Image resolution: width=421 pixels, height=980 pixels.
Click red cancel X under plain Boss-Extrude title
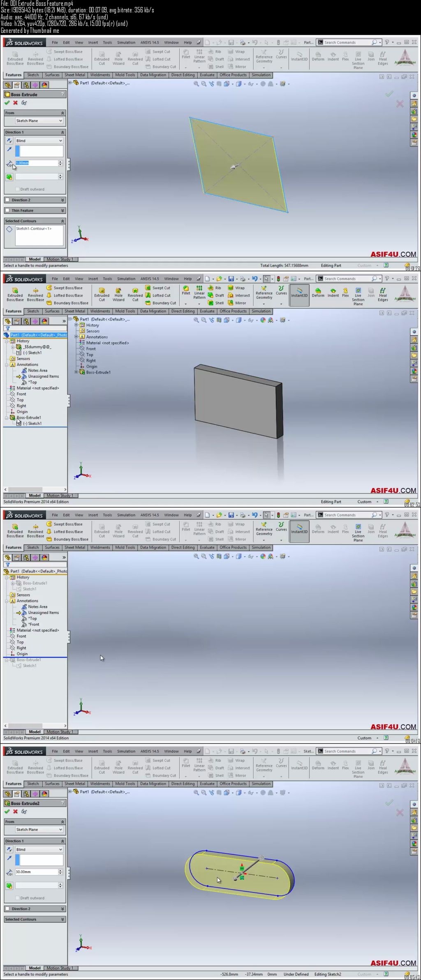coord(16,103)
